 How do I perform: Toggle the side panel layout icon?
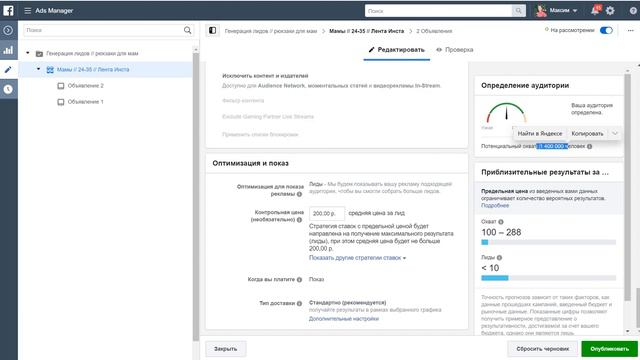coord(212,31)
